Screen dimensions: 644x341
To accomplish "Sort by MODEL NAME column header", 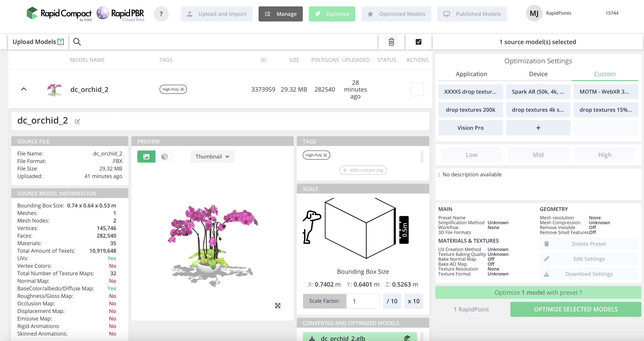I will pos(87,60).
